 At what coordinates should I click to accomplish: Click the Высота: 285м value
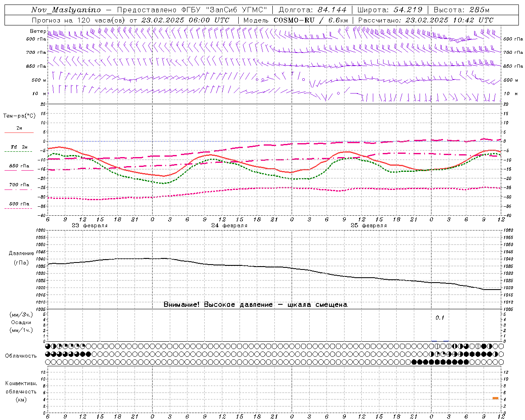[x=461, y=10]
